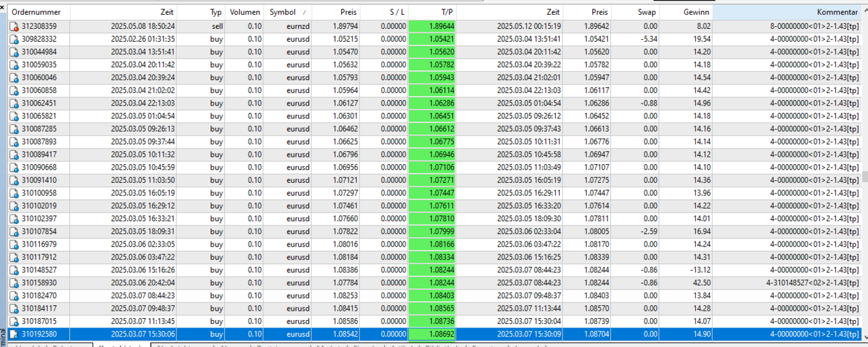Click the order icon beside 310087893
Image resolution: width=868 pixels, height=347 pixels.
click(x=14, y=141)
